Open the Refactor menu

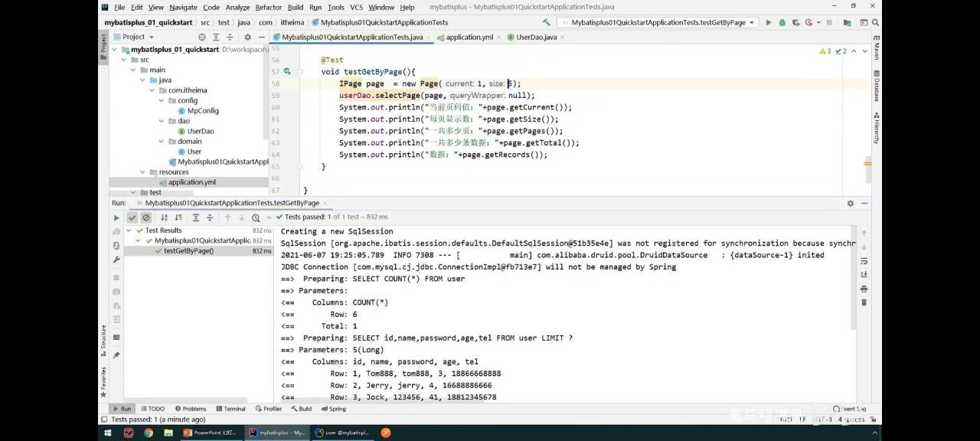[268, 7]
